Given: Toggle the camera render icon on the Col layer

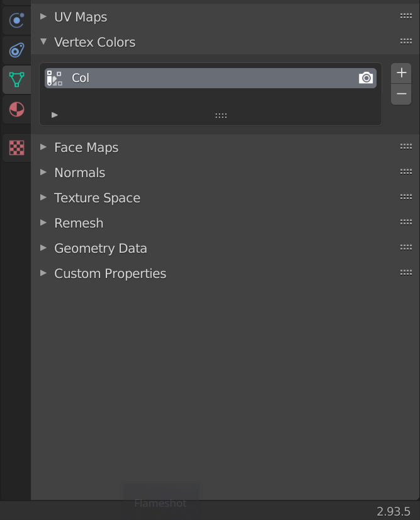Looking at the screenshot, I should pos(365,78).
